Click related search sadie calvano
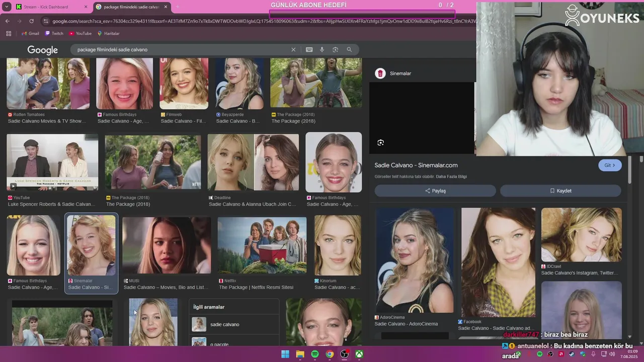The height and width of the screenshot is (362, 644). pyautogui.click(x=234, y=324)
